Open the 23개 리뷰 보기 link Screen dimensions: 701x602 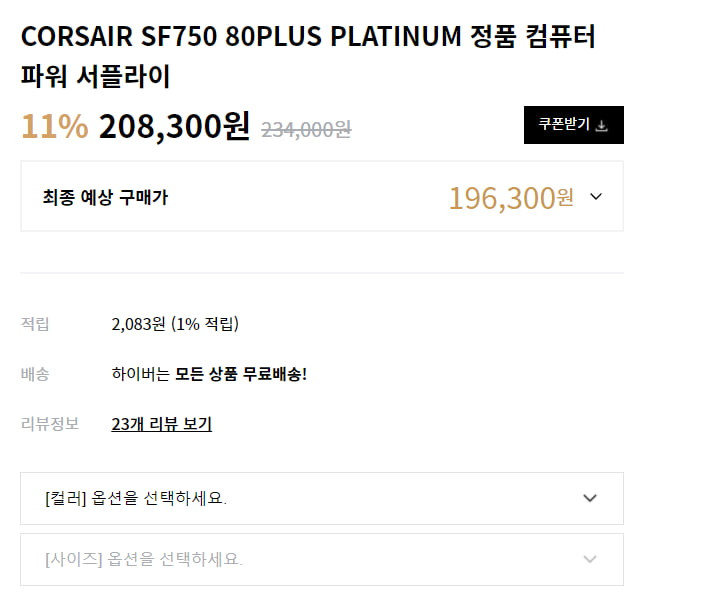pos(161,424)
